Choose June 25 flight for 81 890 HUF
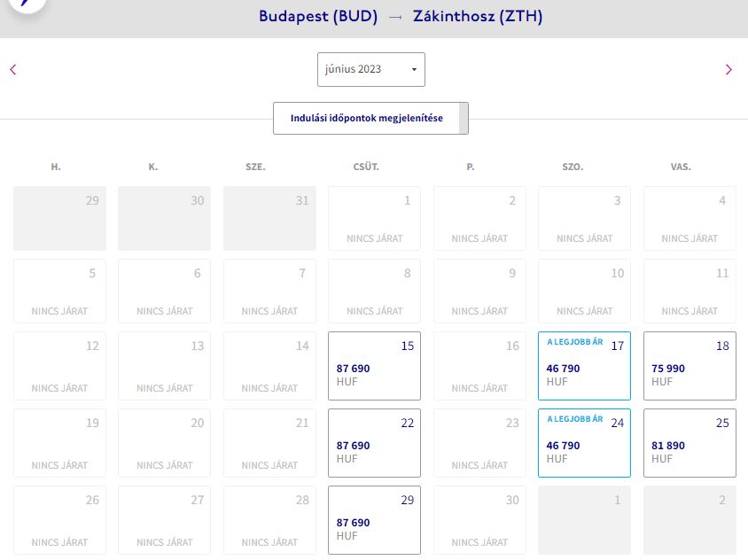Viewport: 748px width, 560px height. [690, 443]
